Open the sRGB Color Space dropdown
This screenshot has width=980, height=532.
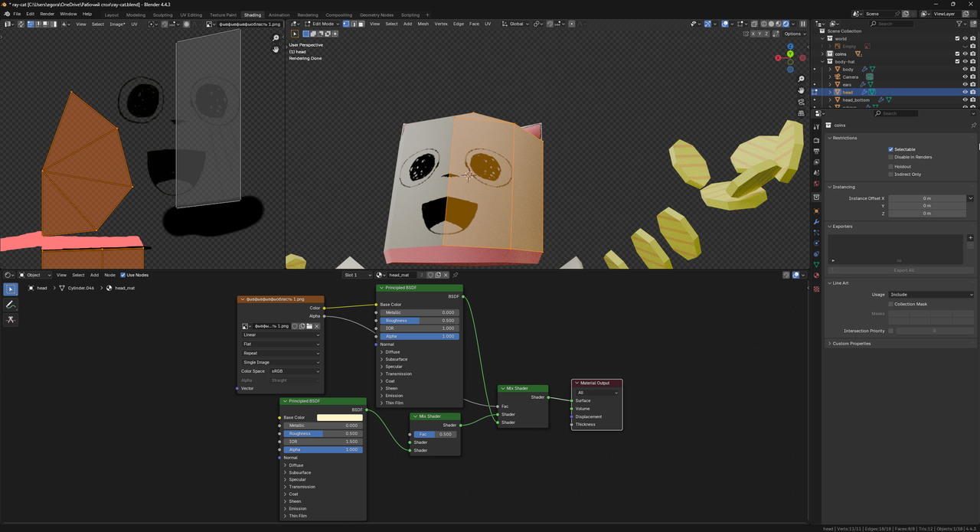click(x=295, y=371)
